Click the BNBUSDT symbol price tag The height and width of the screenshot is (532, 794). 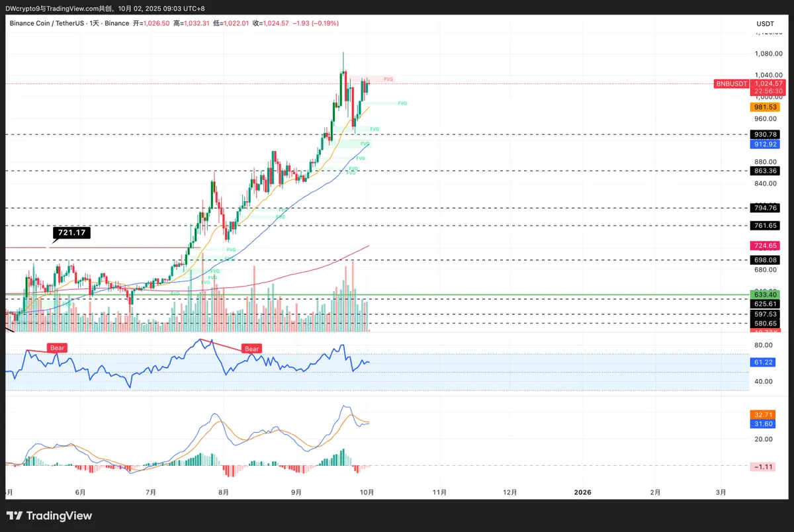(x=731, y=84)
